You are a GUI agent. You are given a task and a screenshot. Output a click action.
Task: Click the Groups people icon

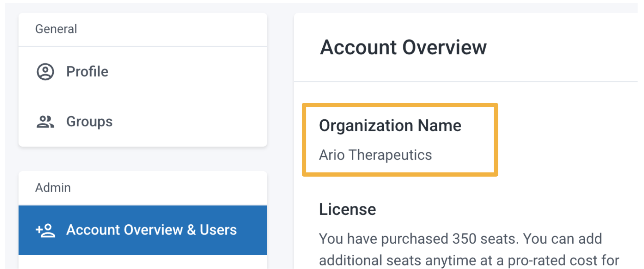point(45,122)
